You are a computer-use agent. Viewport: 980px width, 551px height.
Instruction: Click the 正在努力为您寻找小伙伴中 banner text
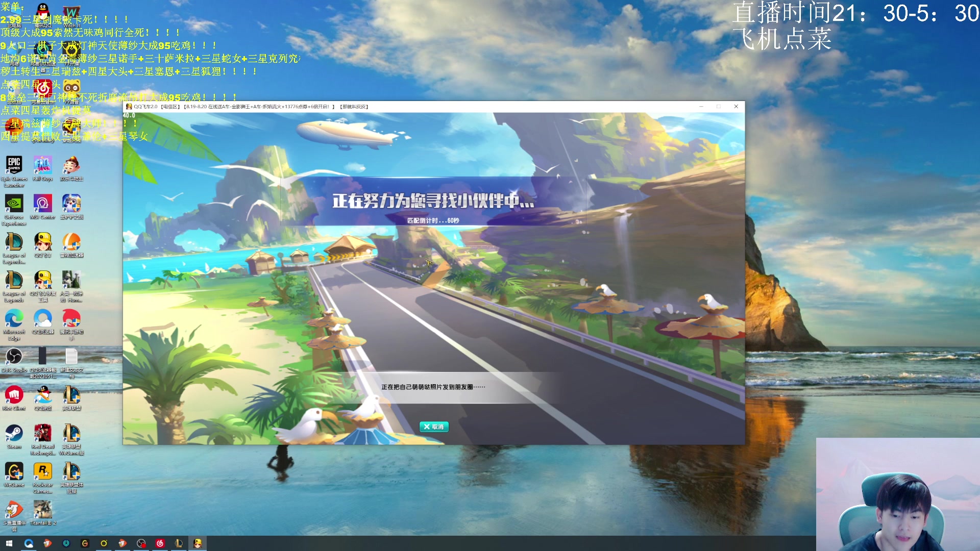pyautogui.click(x=433, y=201)
